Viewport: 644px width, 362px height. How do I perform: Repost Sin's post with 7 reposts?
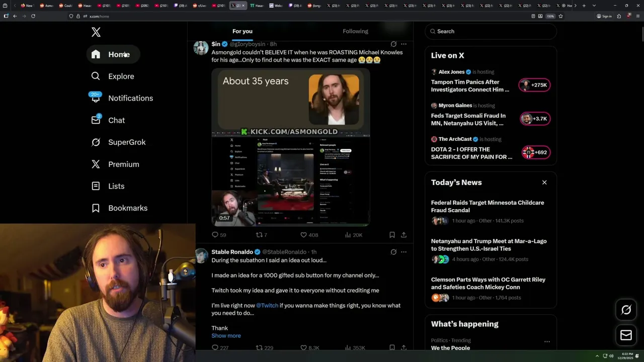pyautogui.click(x=262, y=235)
